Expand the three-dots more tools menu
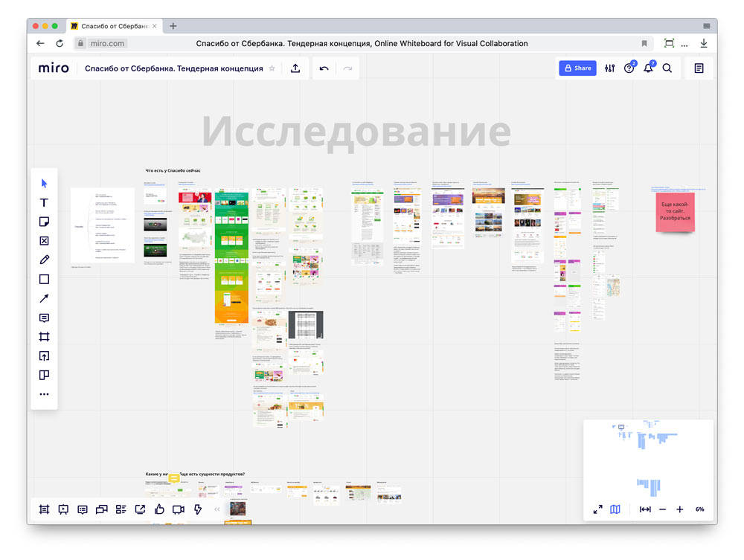744x560 pixels. pos(44,394)
